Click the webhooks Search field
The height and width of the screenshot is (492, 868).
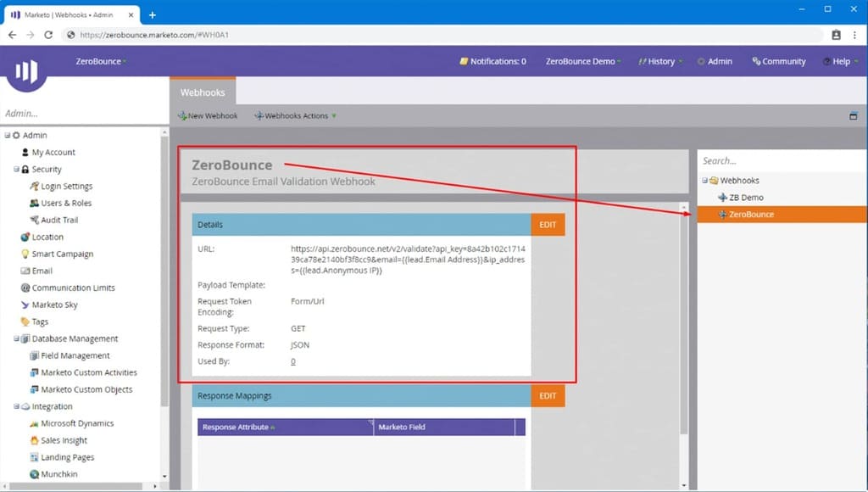point(782,160)
